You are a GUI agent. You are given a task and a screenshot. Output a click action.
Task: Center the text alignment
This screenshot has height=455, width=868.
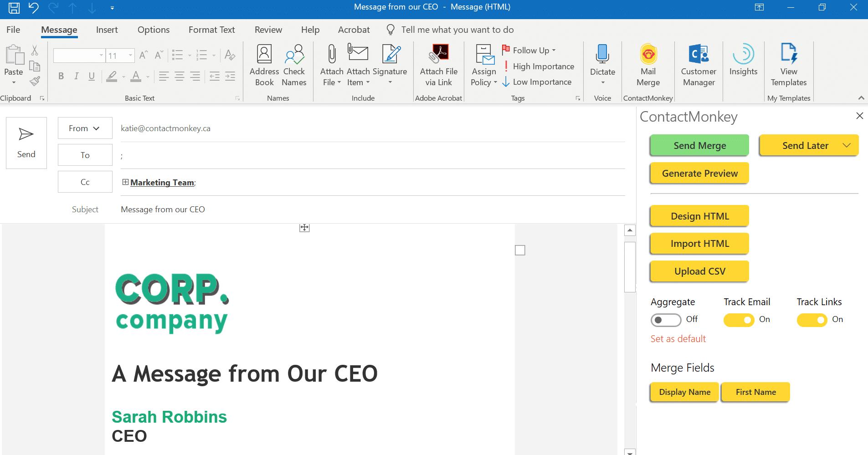180,76
